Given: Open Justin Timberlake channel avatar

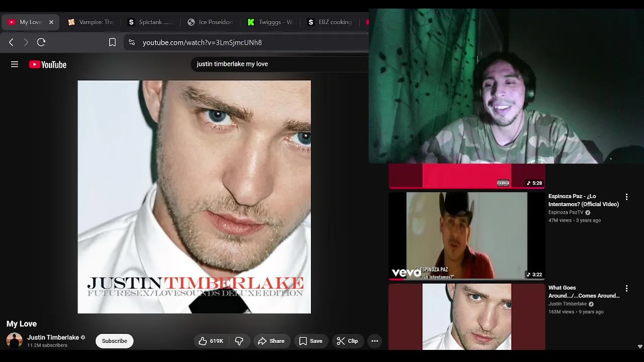Looking at the screenshot, I should 14,341.
